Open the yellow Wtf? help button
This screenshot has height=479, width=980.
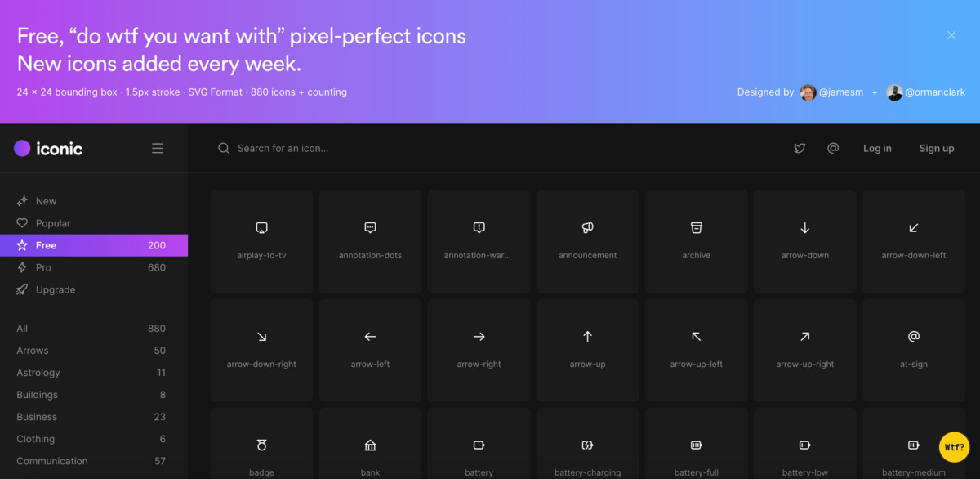coord(954,447)
